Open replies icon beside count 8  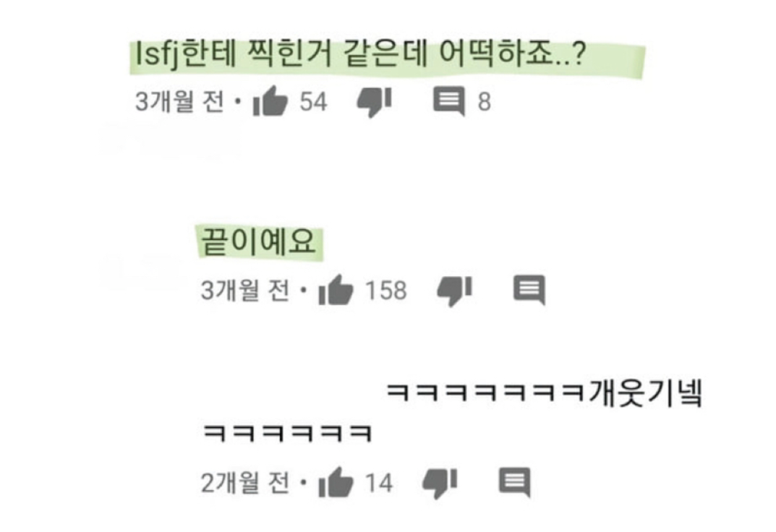(449, 101)
